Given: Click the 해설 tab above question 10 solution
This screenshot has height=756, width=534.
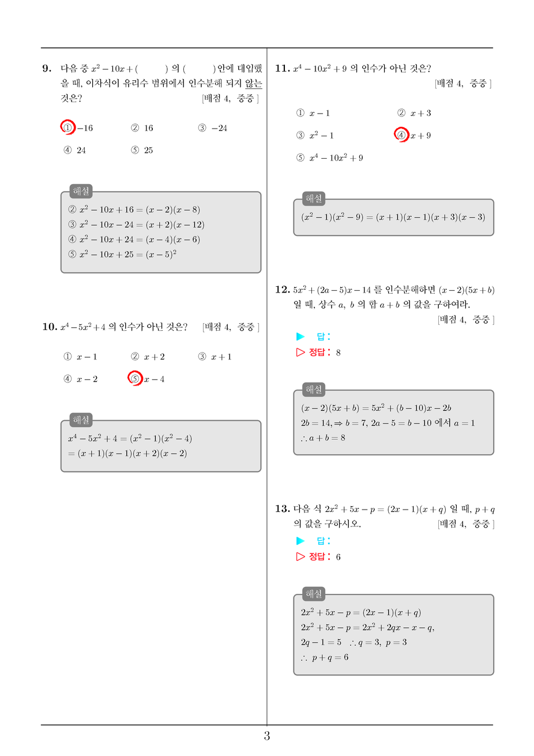Looking at the screenshot, I should tap(81, 420).
